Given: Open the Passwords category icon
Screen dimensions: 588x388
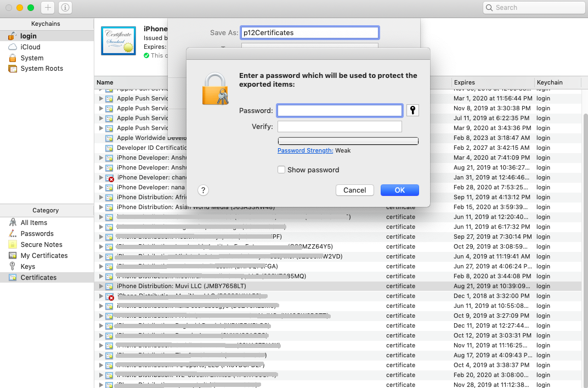Looking at the screenshot, I should [x=13, y=233].
